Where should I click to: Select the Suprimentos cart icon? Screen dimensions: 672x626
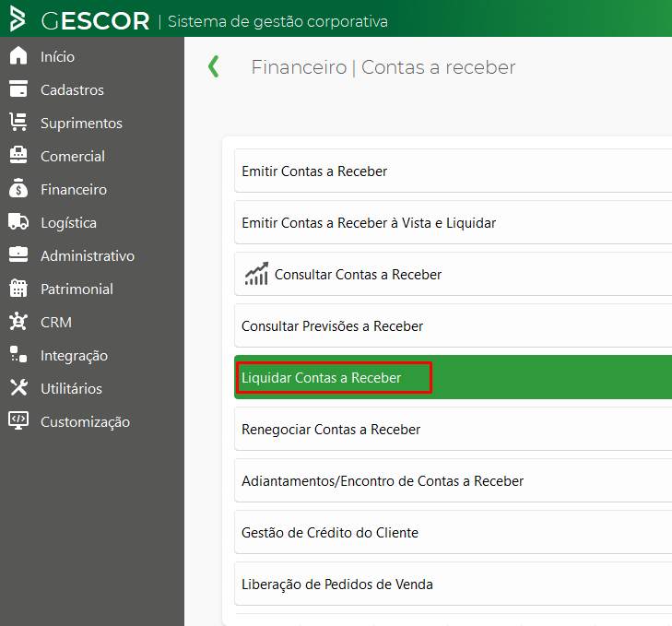coord(18,122)
